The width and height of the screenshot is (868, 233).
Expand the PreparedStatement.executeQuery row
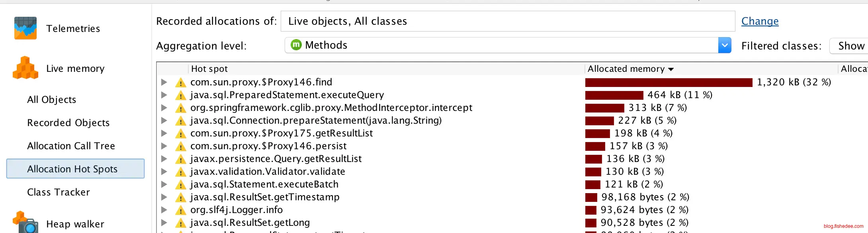point(164,95)
